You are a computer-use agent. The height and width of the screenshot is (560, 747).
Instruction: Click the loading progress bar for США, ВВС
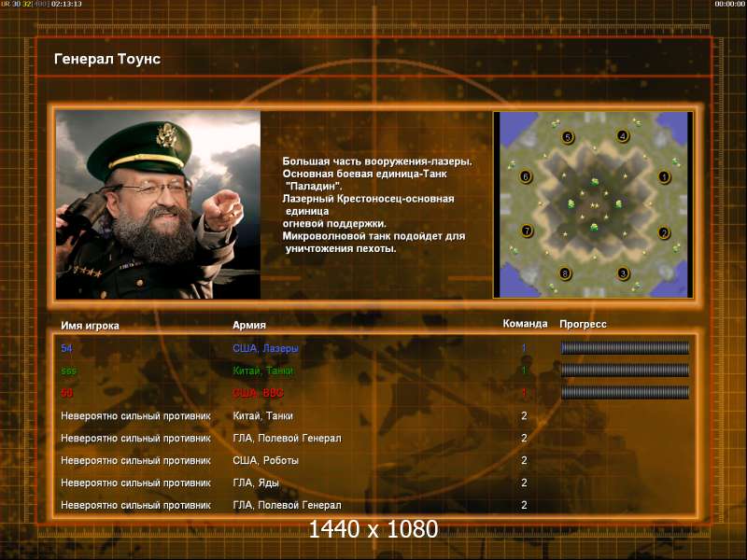click(x=625, y=392)
